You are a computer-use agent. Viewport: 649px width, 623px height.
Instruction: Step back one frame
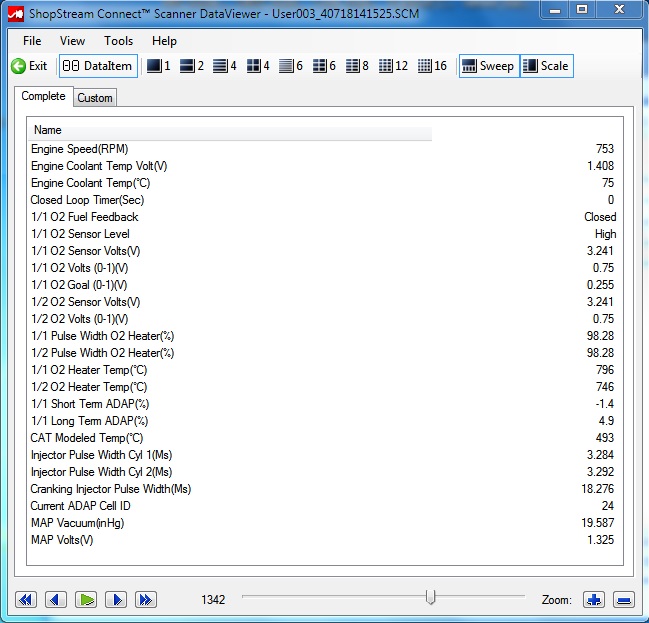pos(56,599)
